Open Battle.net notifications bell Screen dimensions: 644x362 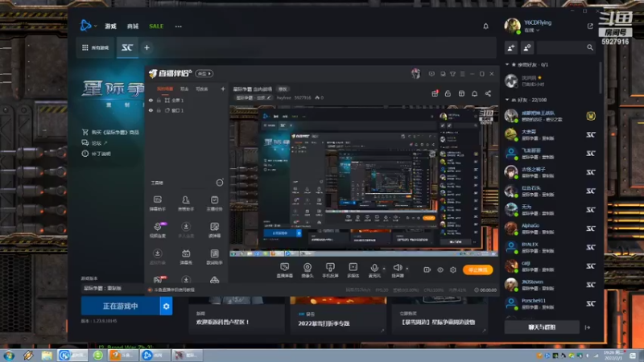coord(485,27)
